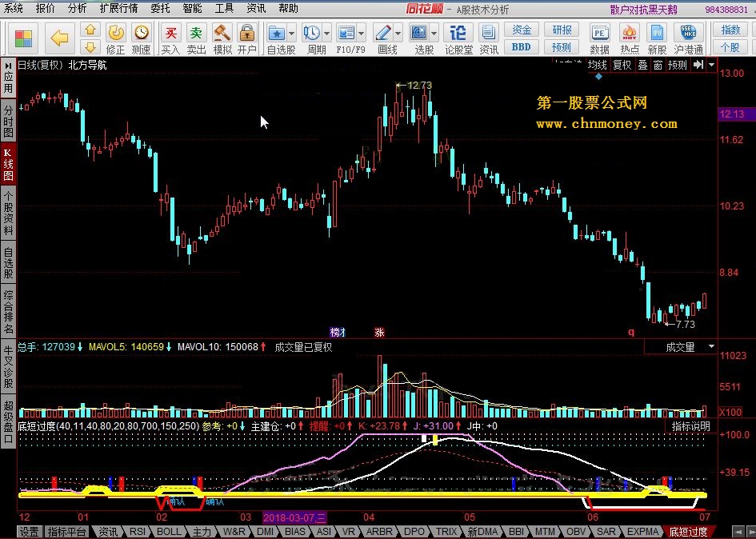Open the 指标平台 indicator platform button

[67, 532]
